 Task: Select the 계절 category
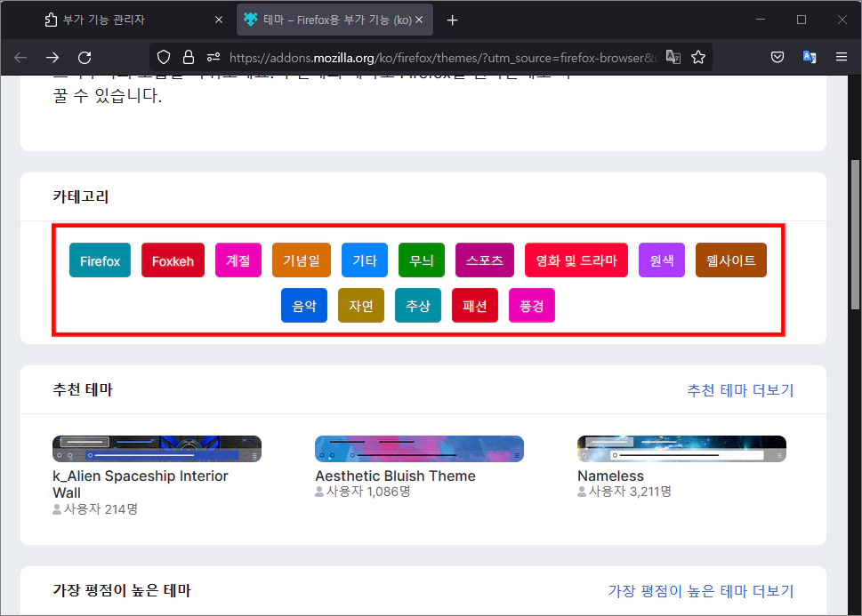point(238,260)
